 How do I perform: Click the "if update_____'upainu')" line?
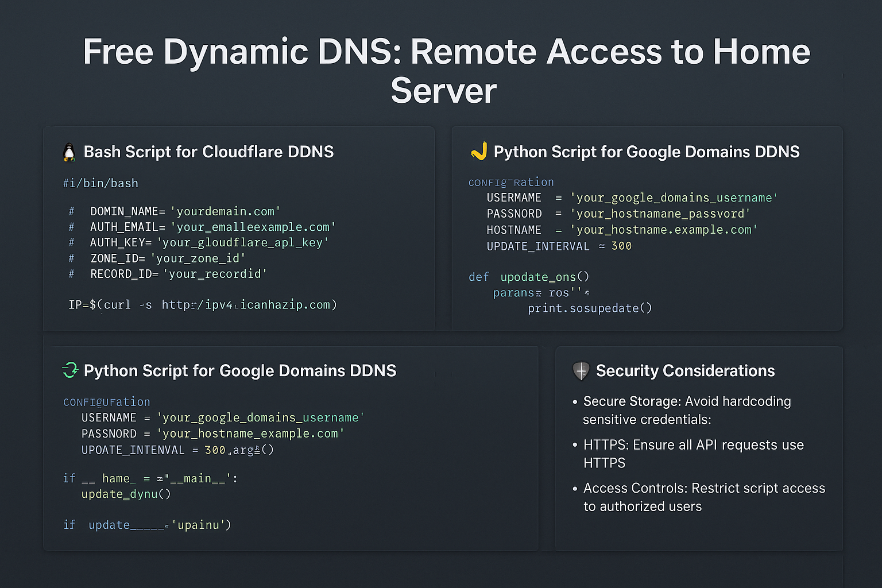pyautogui.click(x=147, y=525)
